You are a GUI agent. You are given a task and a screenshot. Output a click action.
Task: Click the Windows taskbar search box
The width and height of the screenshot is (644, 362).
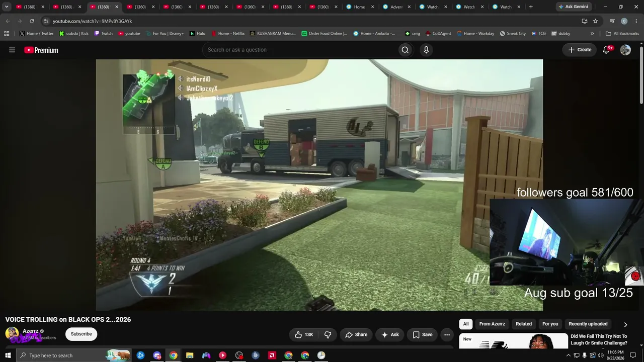click(73, 355)
